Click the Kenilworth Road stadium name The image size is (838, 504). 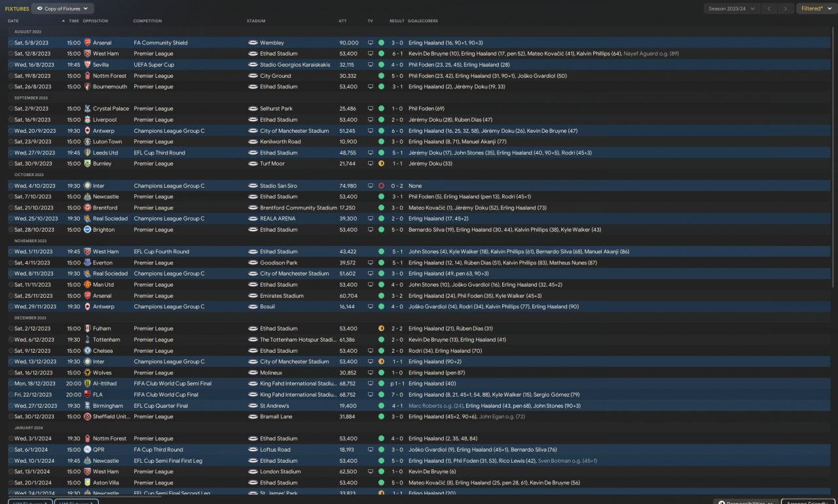pos(280,141)
